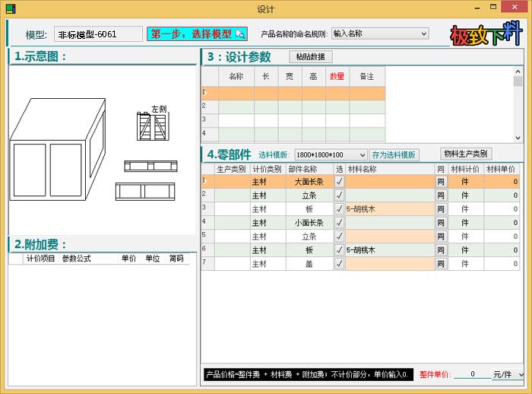Toggle the 选 checkbox for 盖 row
The width and height of the screenshot is (532, 394).
click(339, 264)
